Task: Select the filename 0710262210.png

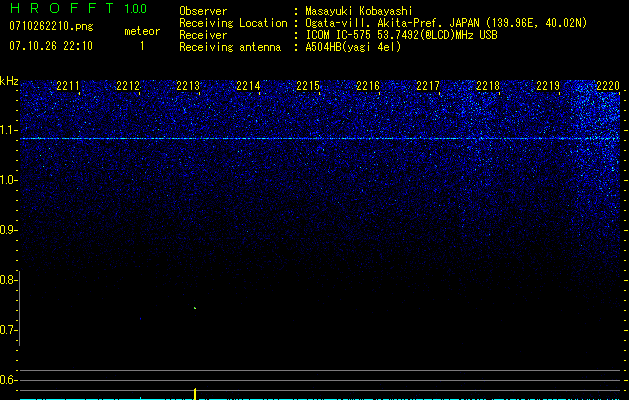Action: [51, 26]
